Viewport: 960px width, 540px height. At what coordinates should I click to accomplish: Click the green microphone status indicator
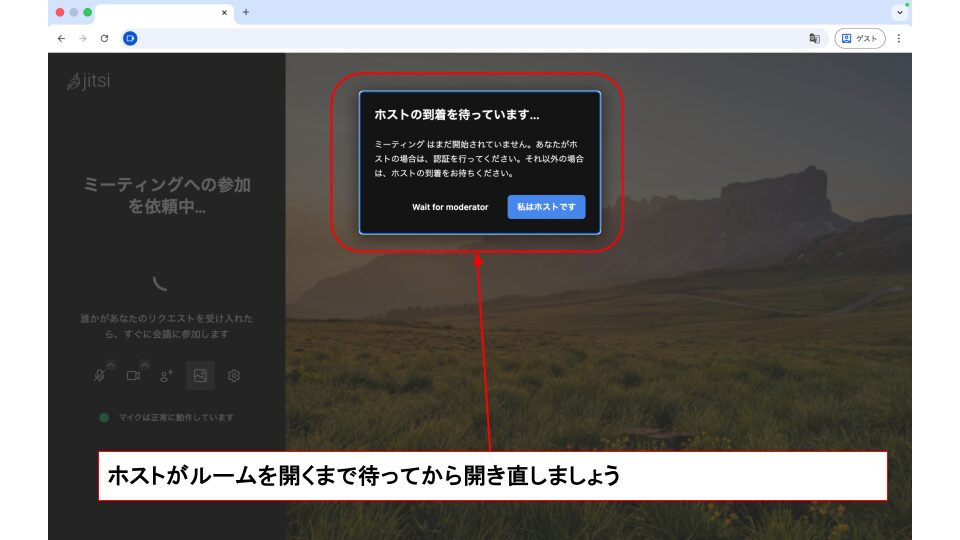(104, 417)
